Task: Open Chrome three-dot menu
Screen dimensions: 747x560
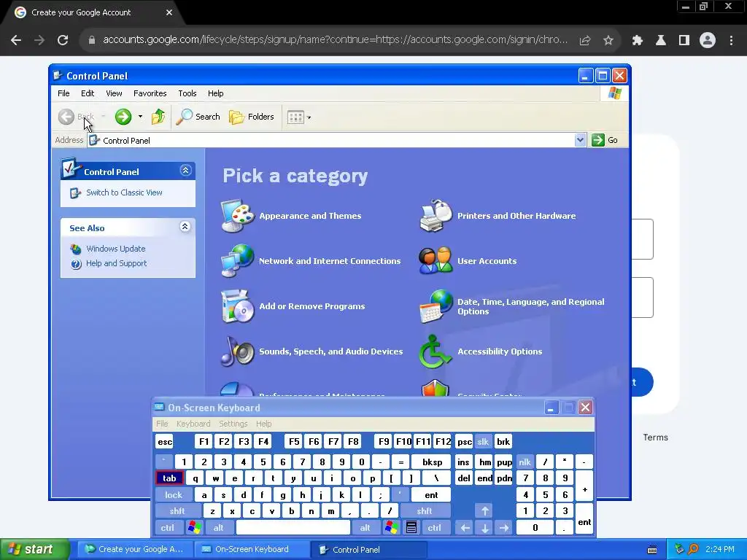Action: pos(731,41)
